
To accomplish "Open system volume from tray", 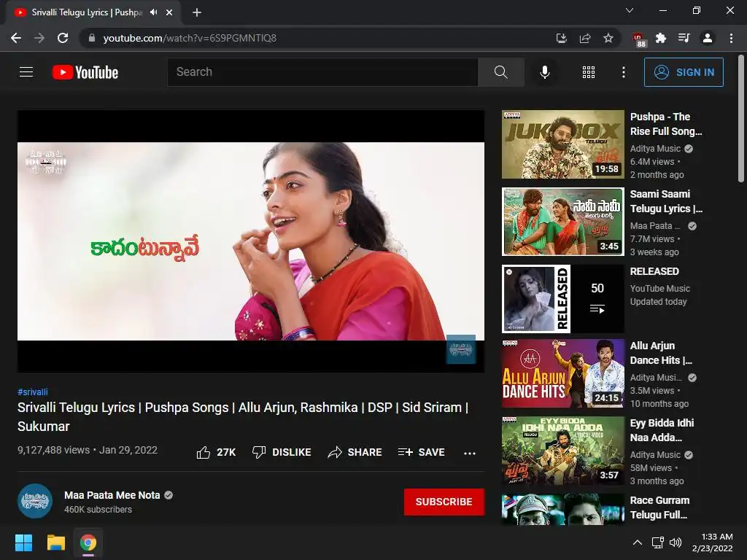I will tap(675, 542).
